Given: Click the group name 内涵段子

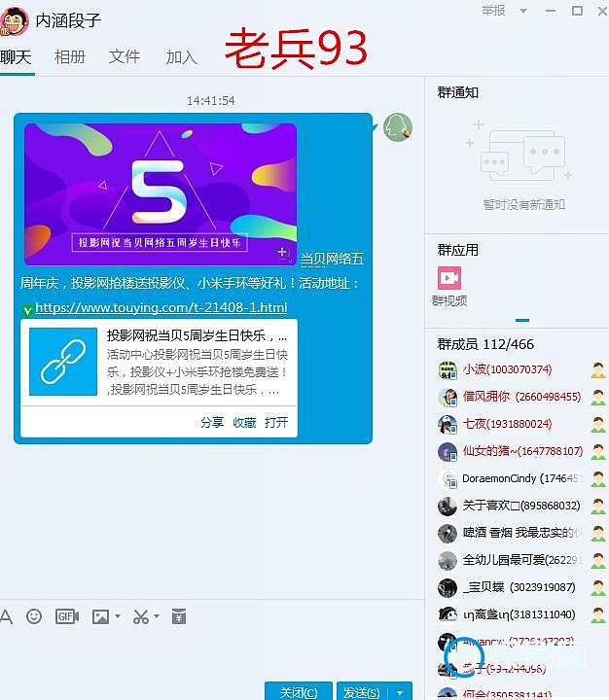Looking at the screenshot, I should click(x=68, y=20).
